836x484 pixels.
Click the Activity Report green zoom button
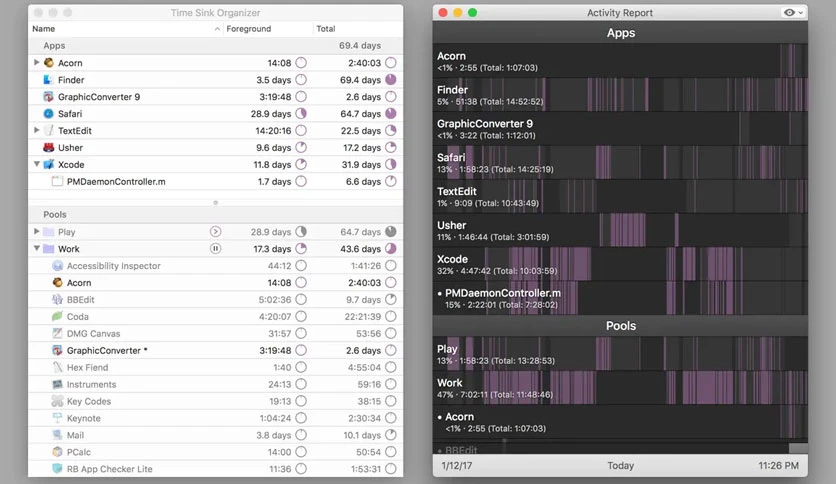[472, 12]
